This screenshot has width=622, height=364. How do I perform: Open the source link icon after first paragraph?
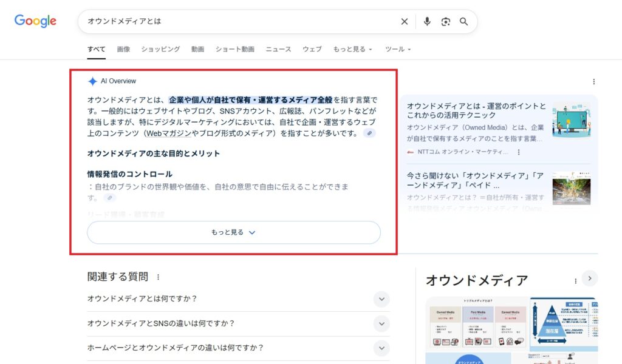pyautogui.click(x=369, y=133)
